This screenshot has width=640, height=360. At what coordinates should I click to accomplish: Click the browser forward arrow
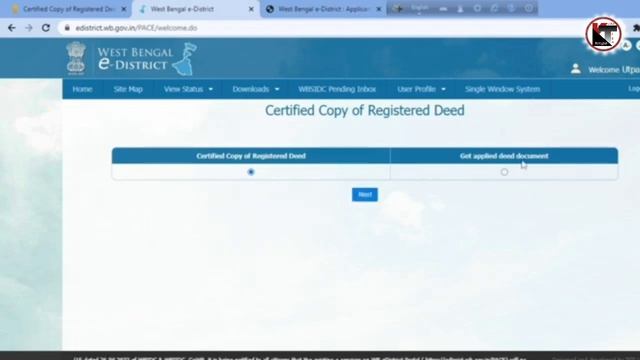coord(29,28)
